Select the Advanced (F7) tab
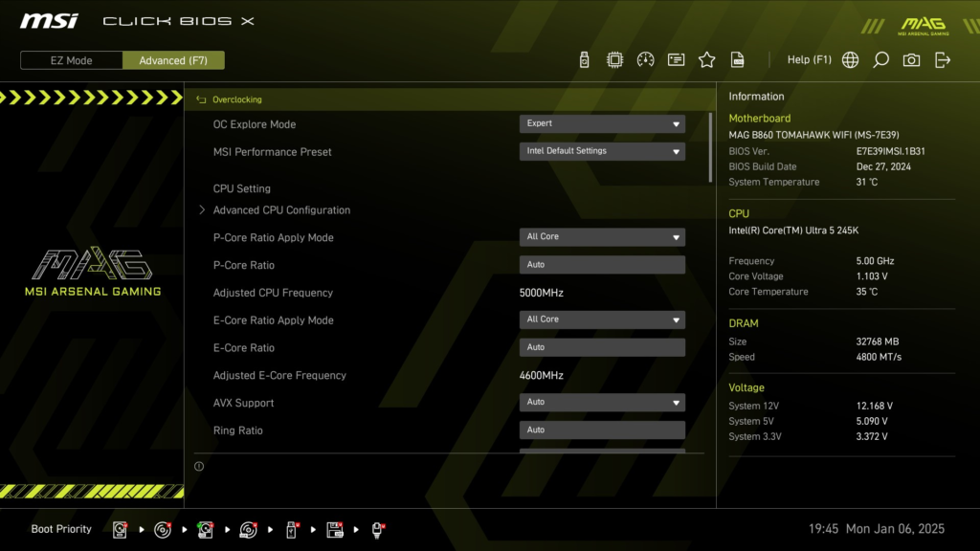The image size is (980, 551). click(173, 59)
